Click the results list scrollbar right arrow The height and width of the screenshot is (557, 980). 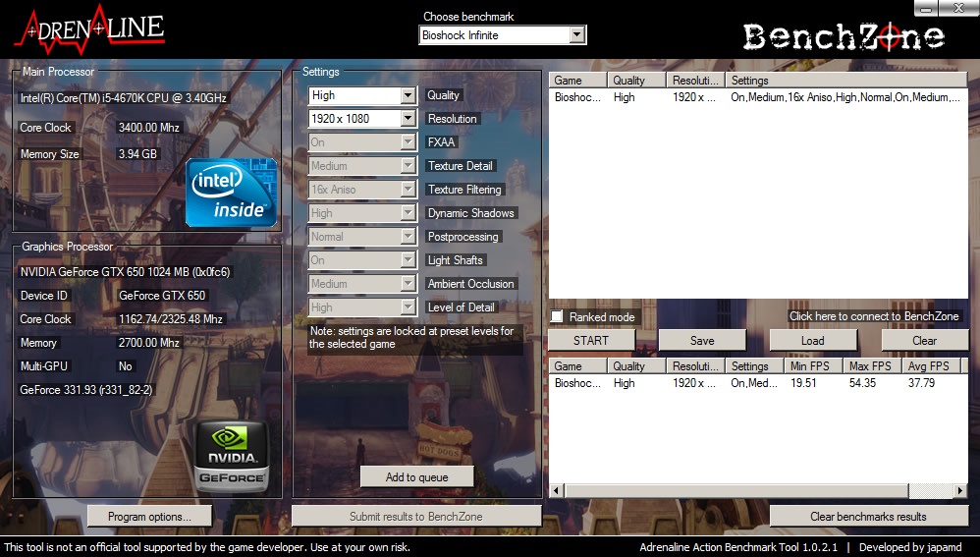960,491
